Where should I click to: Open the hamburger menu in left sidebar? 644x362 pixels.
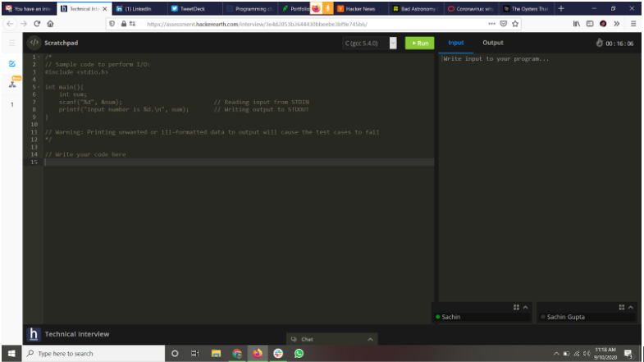click(x=11, y=43)
